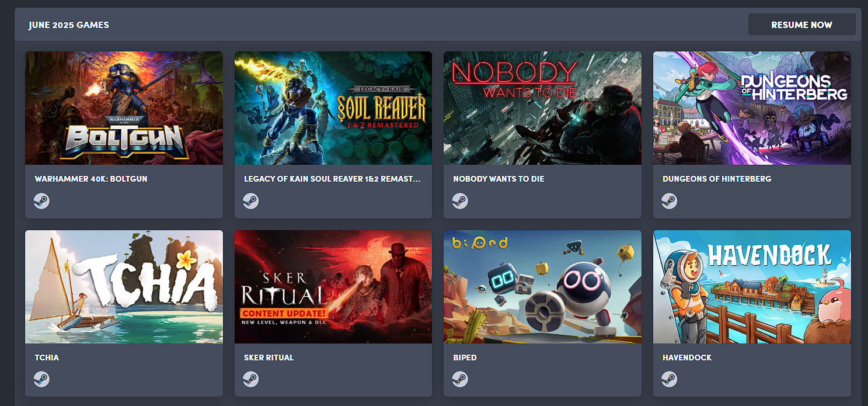Screen dimensions: 868x406
Task: Click the Sker Ritual title text
Action: point(269,358)
